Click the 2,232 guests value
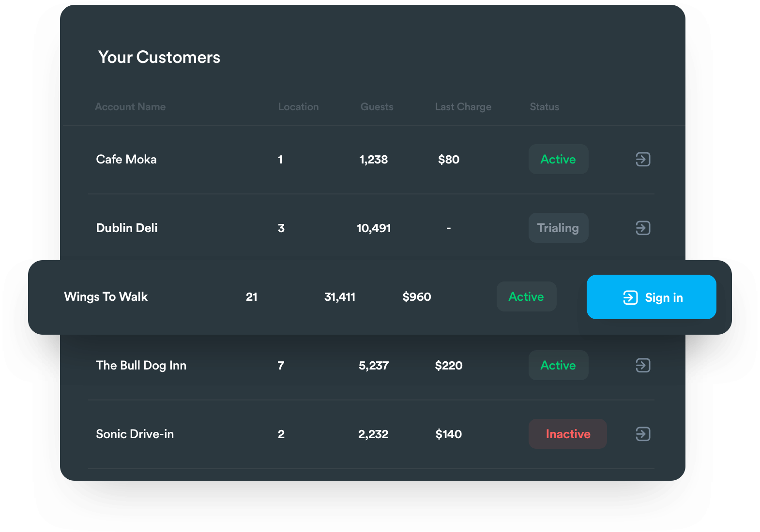The width and height of the screenshot is (760, 532). click(373, 434)
